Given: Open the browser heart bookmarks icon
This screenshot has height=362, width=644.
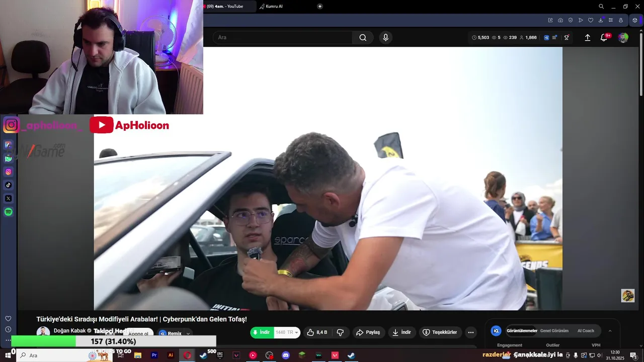Looking at the screenshot, I should coord(591,20).
